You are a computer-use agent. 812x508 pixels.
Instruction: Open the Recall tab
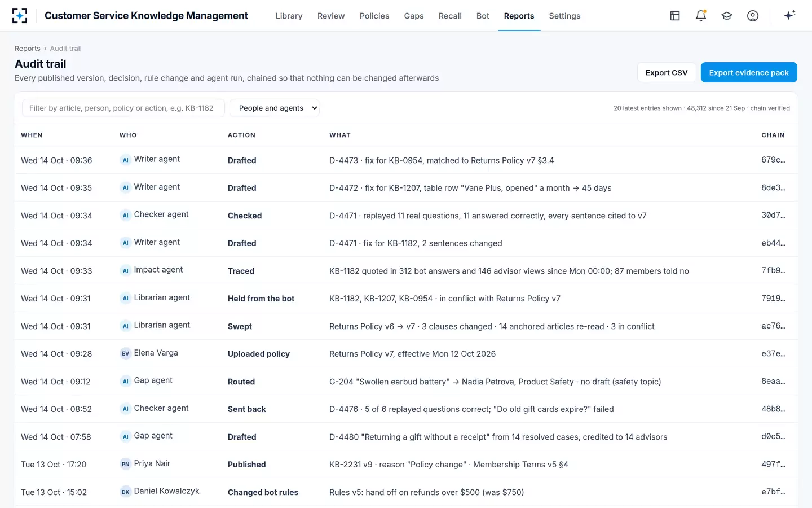[450, 16]
